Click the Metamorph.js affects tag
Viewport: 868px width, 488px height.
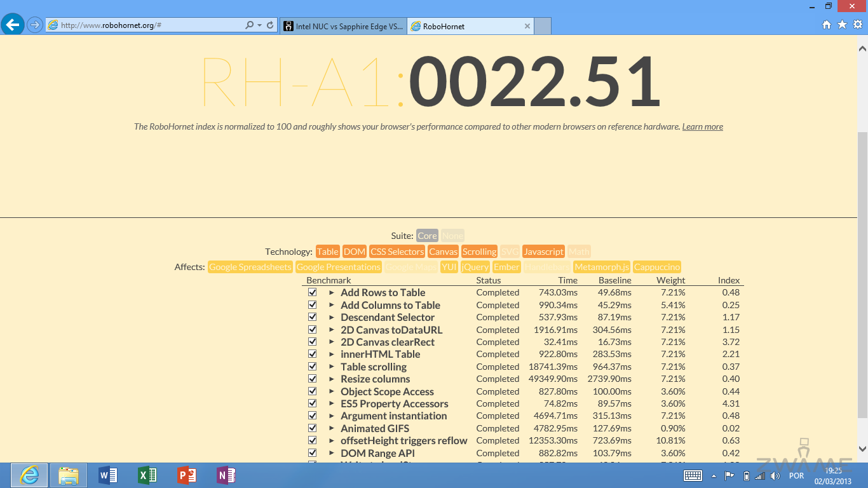tap(602, 267)
